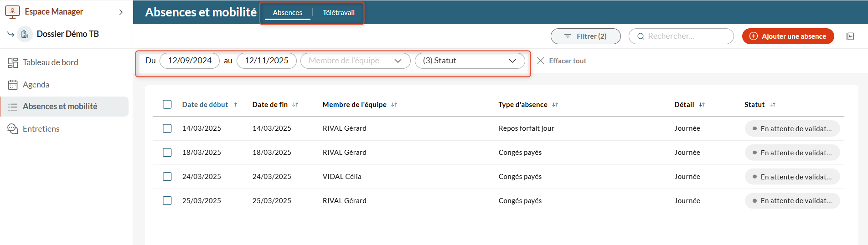Toggle the select-all checkbox in table header
This screenshot has width=868, height=245.
point(167,104)
